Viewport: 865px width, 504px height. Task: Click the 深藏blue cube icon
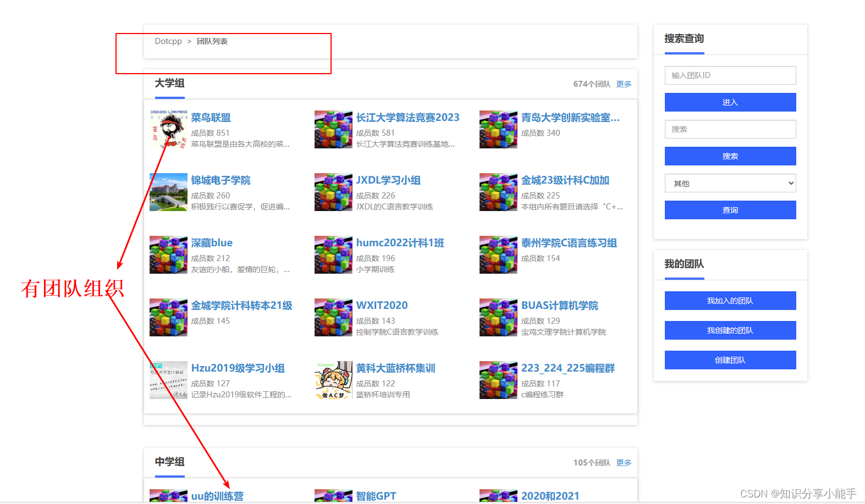[168, 255]
